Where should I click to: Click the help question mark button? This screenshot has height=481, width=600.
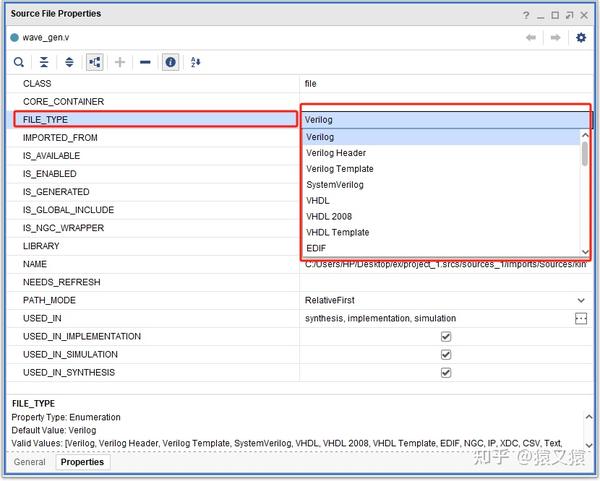click(x=526, y=15)
